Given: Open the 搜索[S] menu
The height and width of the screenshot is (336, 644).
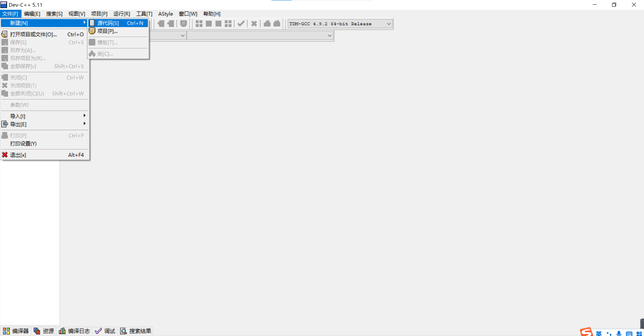Looking at the screenshot, I should [x=54, y=14].
